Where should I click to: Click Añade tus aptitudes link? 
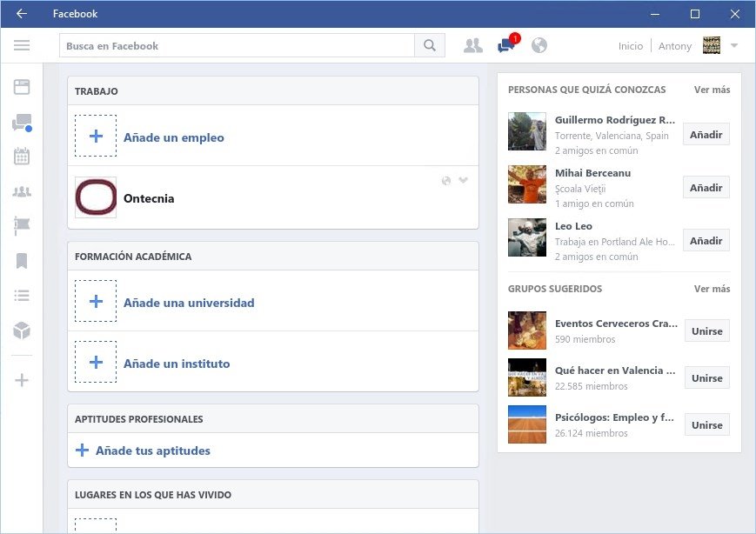(153, 451)
